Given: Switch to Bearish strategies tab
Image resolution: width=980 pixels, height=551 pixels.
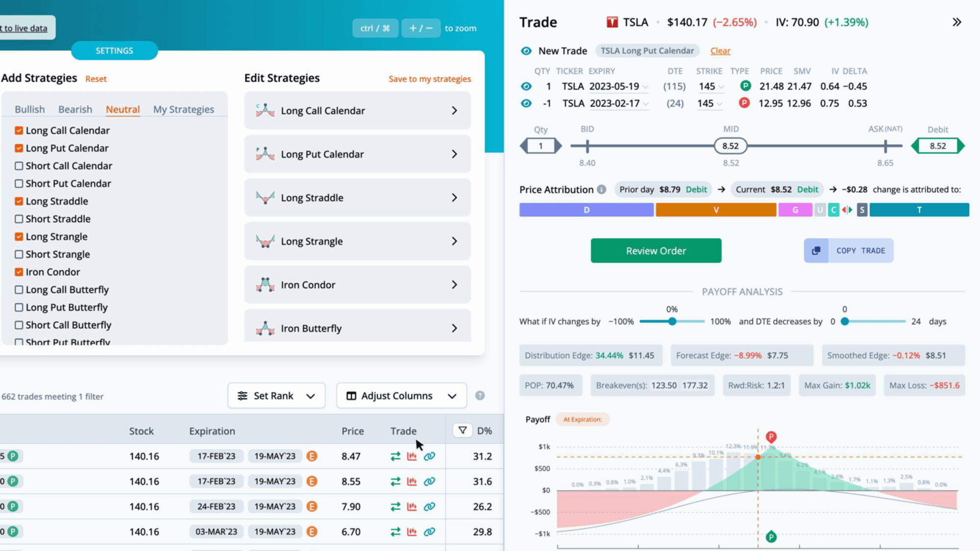Looking at the screenshot, I should tap(75, 109).
